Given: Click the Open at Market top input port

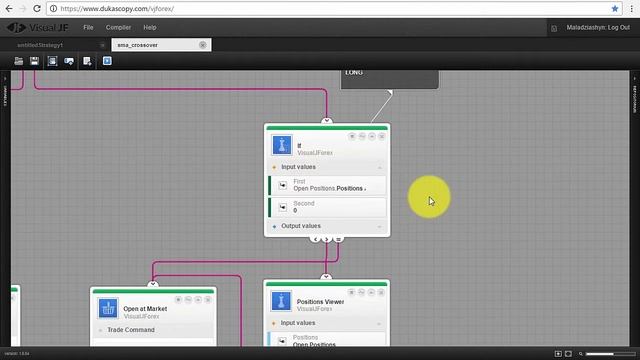Looking at the screenshot, I should click(x=153, y=284).
